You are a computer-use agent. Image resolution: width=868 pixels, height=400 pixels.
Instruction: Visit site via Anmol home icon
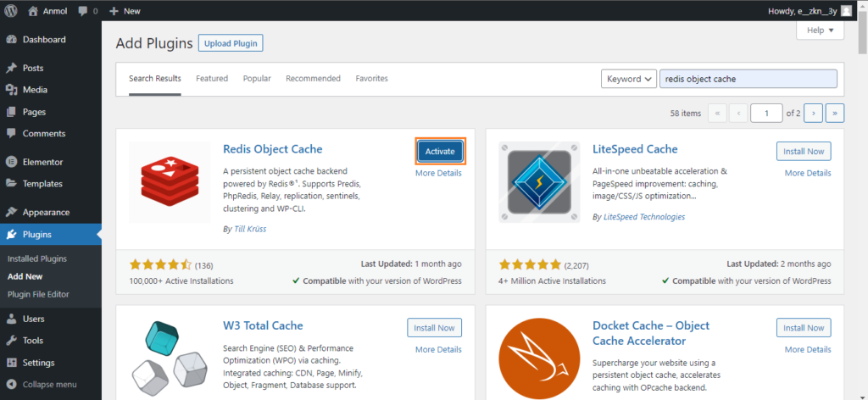(33, 10)
